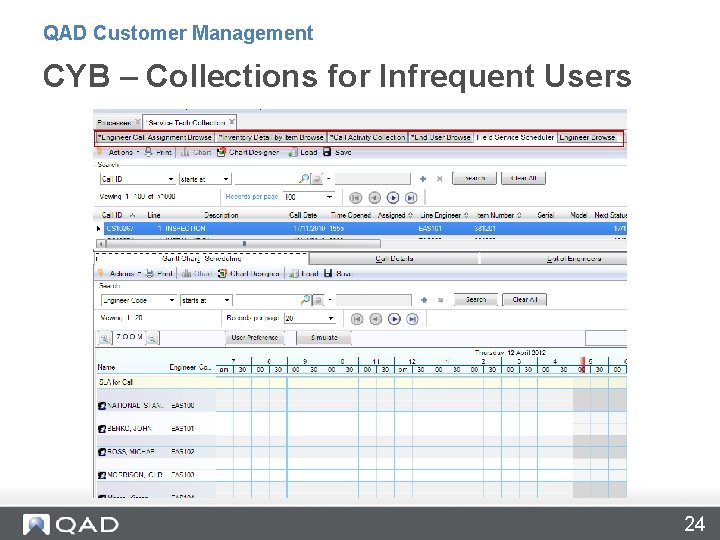Viewport: 720px width, 540px height.
Task: Click Load icon in Gantt chart toolbar
Action: pos(293,273)
